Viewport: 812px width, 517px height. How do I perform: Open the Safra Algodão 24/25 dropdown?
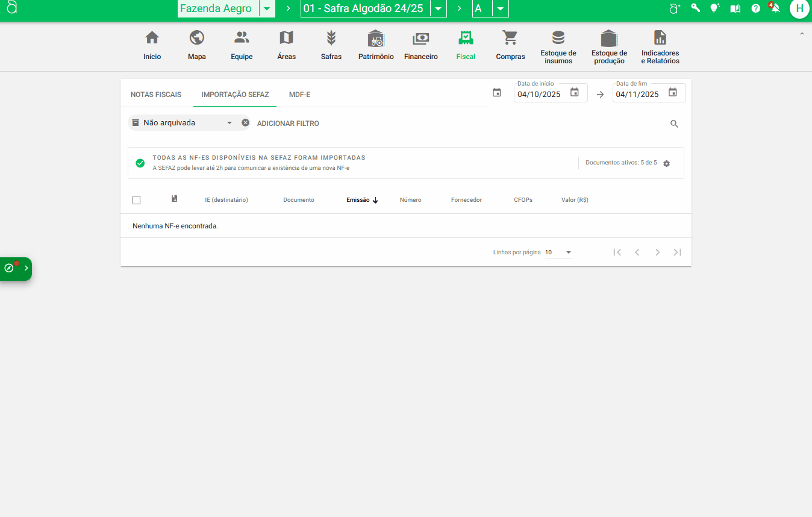pyautogui.click(x=437, y=8)
